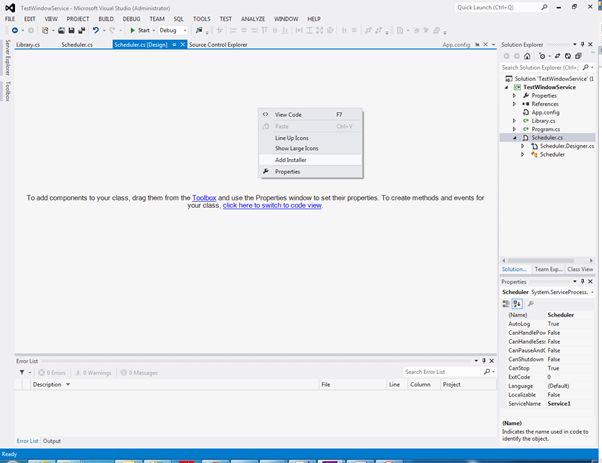Click the Find in Files toolbar icon
Image resolution: width=602 pixels, height=463 pixels.
tap(199, 30)
